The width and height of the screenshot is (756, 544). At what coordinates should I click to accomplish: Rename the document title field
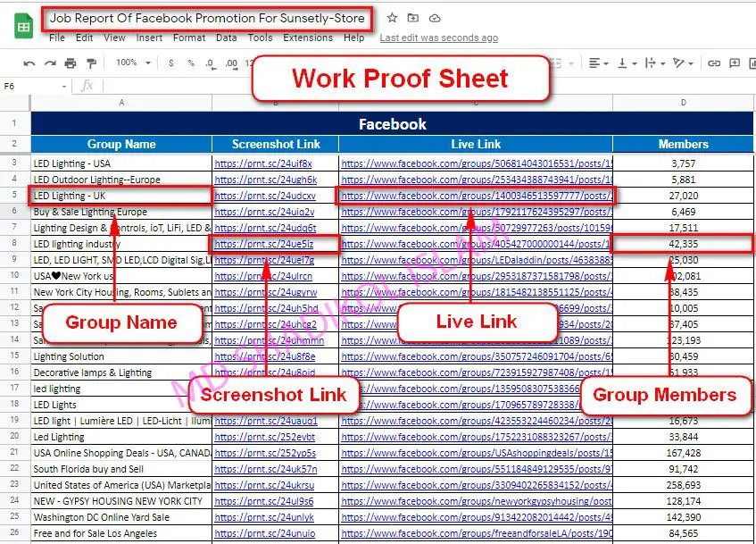tap(207, 19)
